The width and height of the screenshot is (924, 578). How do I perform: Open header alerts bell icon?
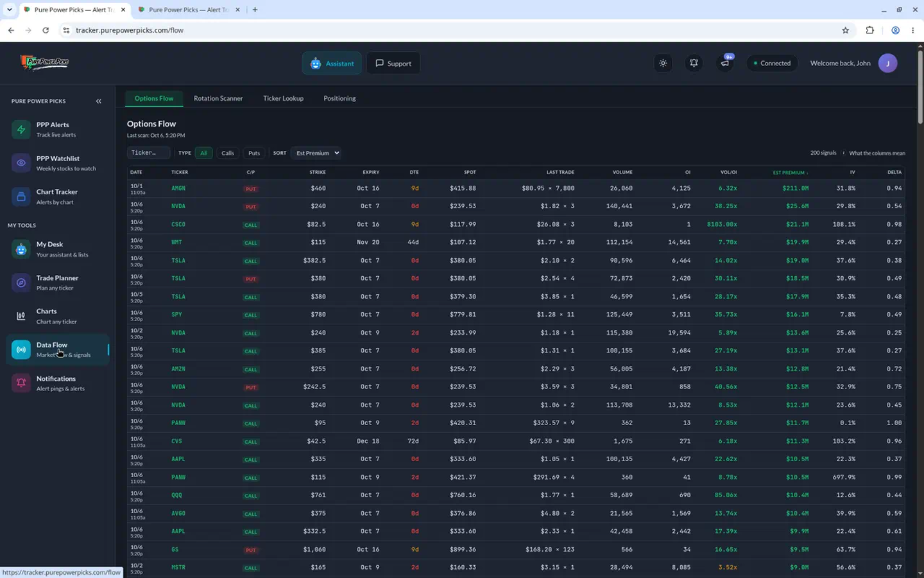pos(694,63)
